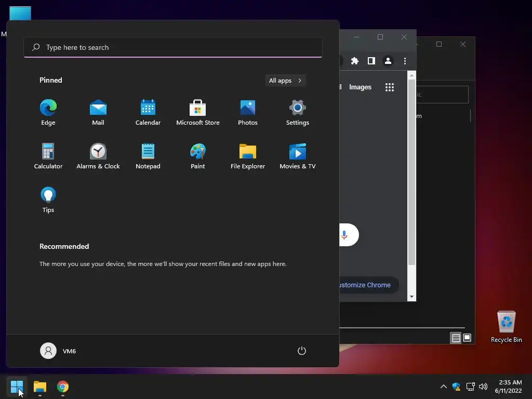Image resolution: width=532 pixels, height=399 pixels.
Task: Open the power options button
Action: [302, 351]
